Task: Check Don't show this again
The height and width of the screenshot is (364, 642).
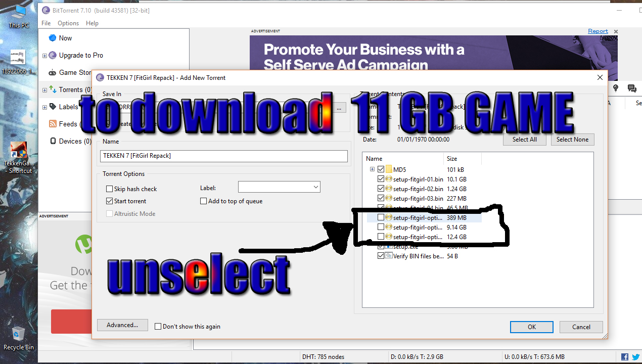Action: coord(158,327)
